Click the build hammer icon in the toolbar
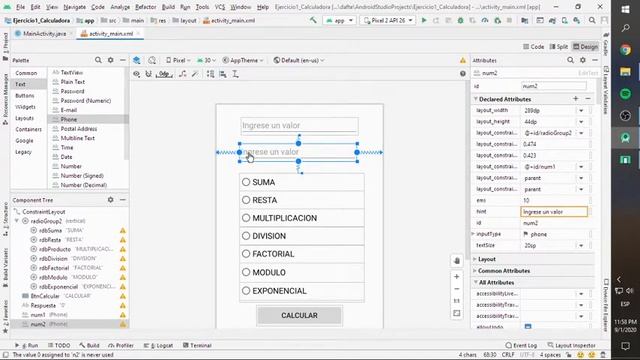Image resolution: width=640 pixels, height=360 pixels. (313, 20)
